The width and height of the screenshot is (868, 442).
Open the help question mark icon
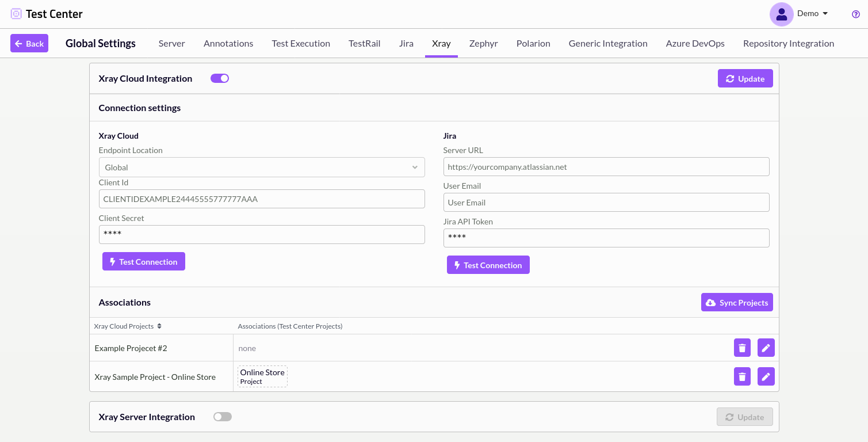(855, 14)
